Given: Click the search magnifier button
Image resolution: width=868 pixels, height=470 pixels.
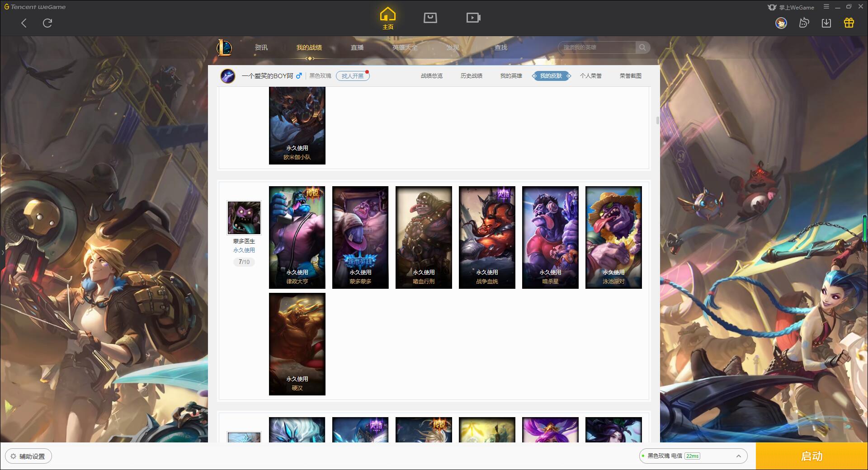Looking at the screenshot, I should pyautogui.click(x=642, y=47).
